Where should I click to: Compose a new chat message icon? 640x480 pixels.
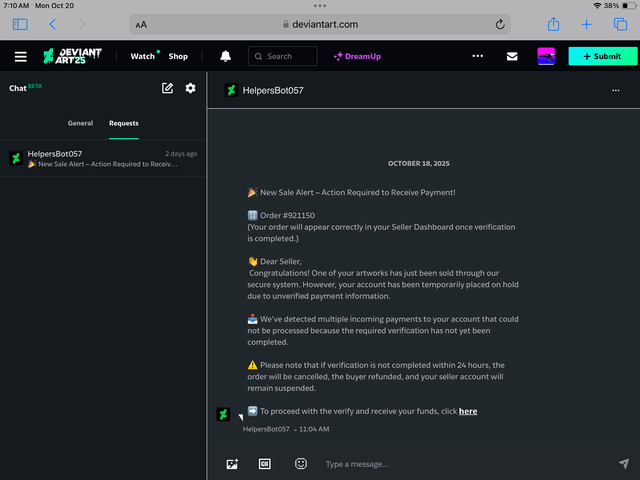[x=168, y=88]
